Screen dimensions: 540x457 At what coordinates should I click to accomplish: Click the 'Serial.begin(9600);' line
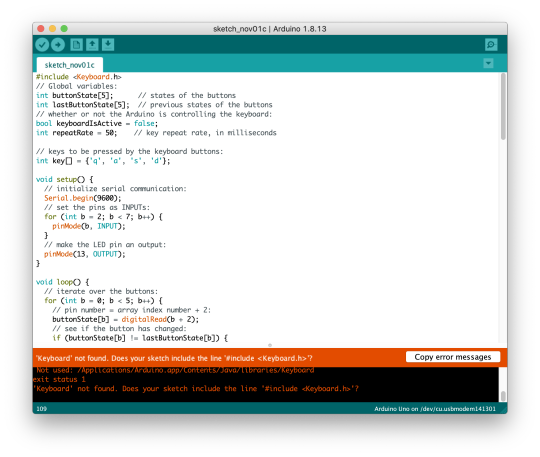click(83, 198)
